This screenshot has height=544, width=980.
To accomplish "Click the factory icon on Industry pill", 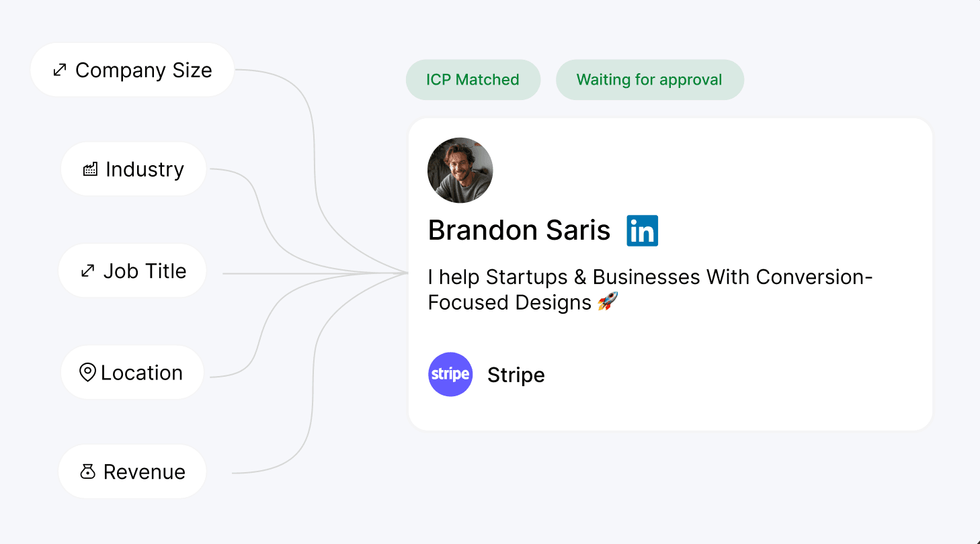I will click(x=90, y=169).
